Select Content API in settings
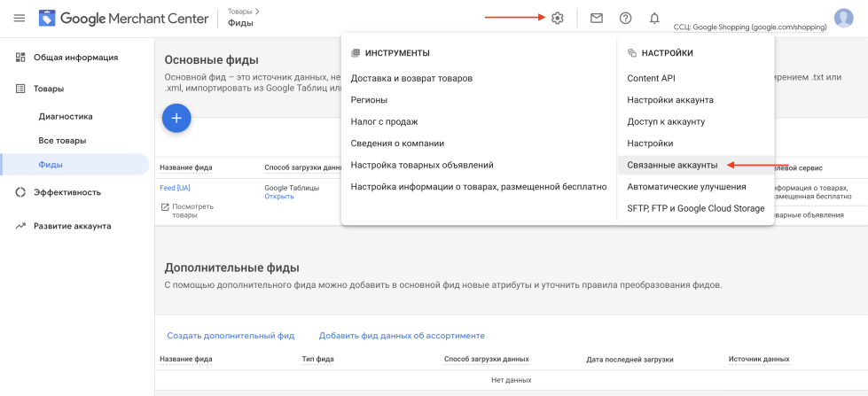Viewport: 868px width, 396px height. click(651, 79)
